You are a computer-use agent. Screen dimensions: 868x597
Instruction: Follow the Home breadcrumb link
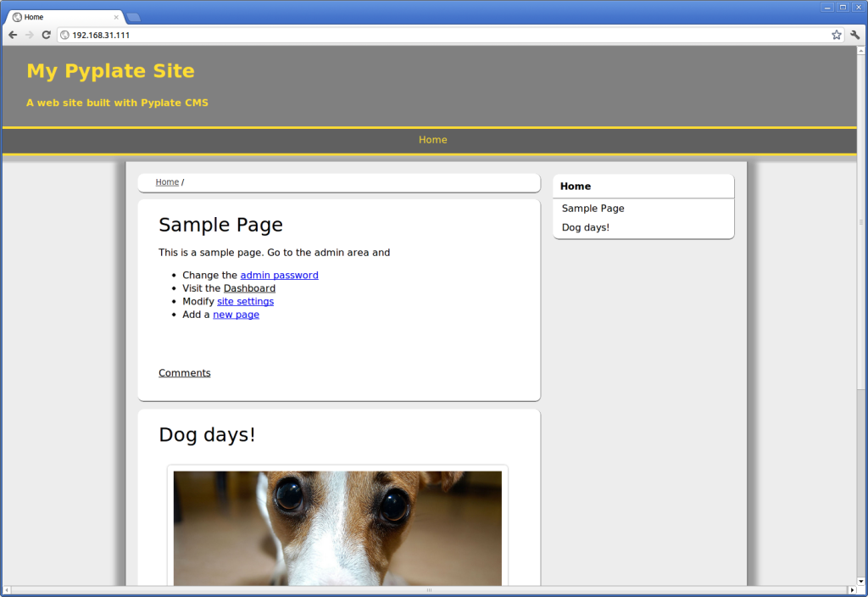click(167, 182)
